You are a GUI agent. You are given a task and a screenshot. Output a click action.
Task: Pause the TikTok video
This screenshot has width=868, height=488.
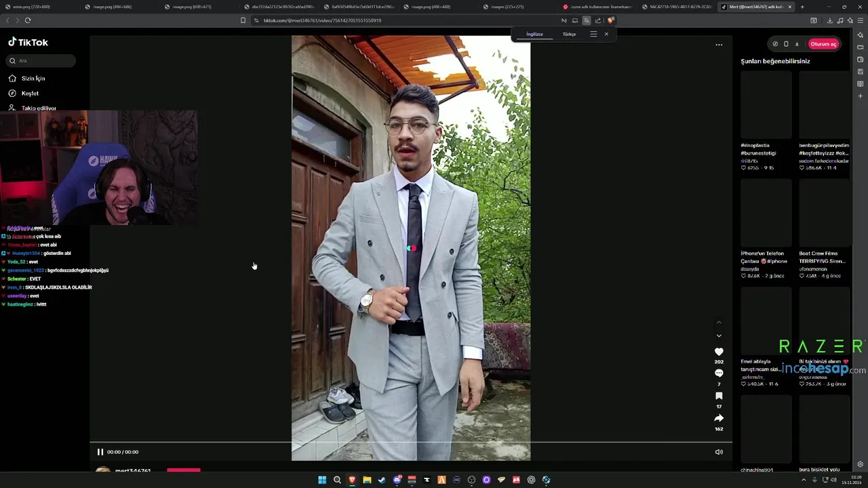(100, 452)
